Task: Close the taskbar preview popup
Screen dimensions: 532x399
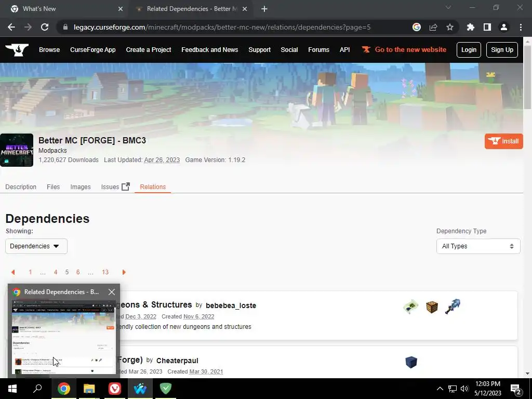Action: 112,292
